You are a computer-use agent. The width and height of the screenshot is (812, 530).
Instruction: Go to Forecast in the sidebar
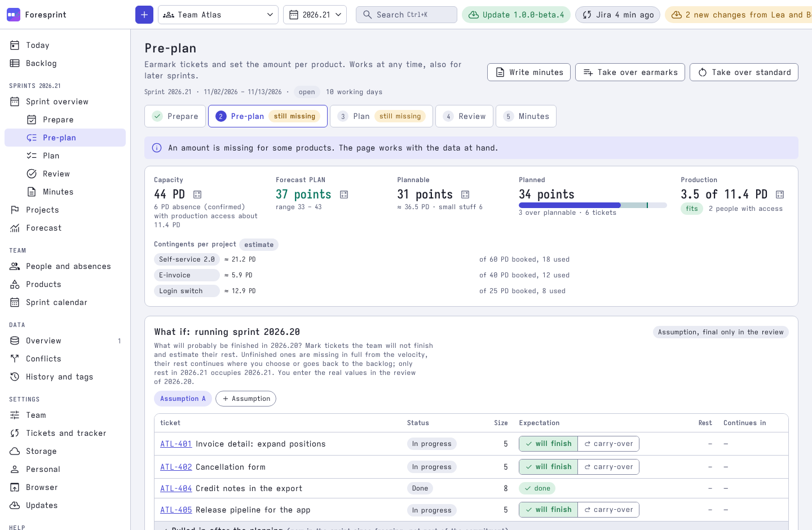[65, 228]
